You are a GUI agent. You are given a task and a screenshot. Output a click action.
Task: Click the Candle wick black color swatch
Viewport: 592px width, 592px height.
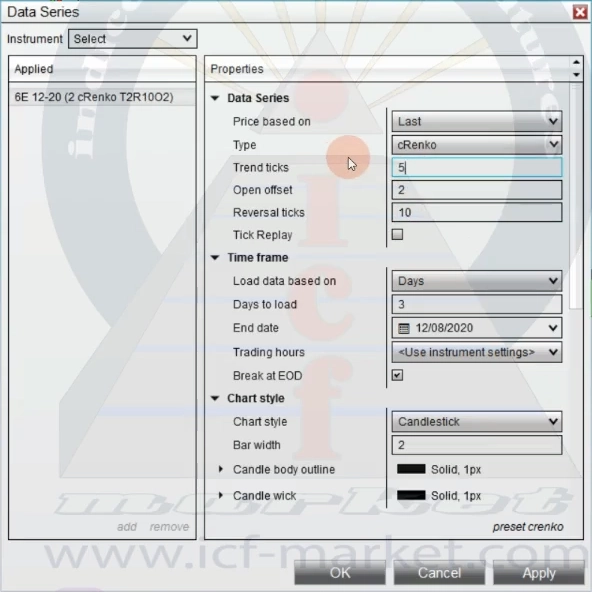pyautogui.click(x=411, y=495)
